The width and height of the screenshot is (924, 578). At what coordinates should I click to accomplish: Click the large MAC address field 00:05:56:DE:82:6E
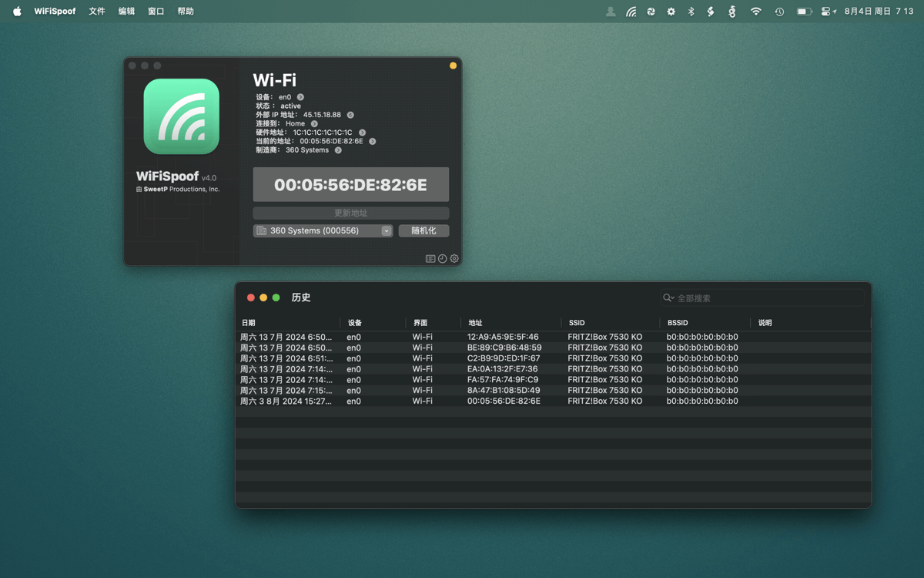[x=351, y=185]
